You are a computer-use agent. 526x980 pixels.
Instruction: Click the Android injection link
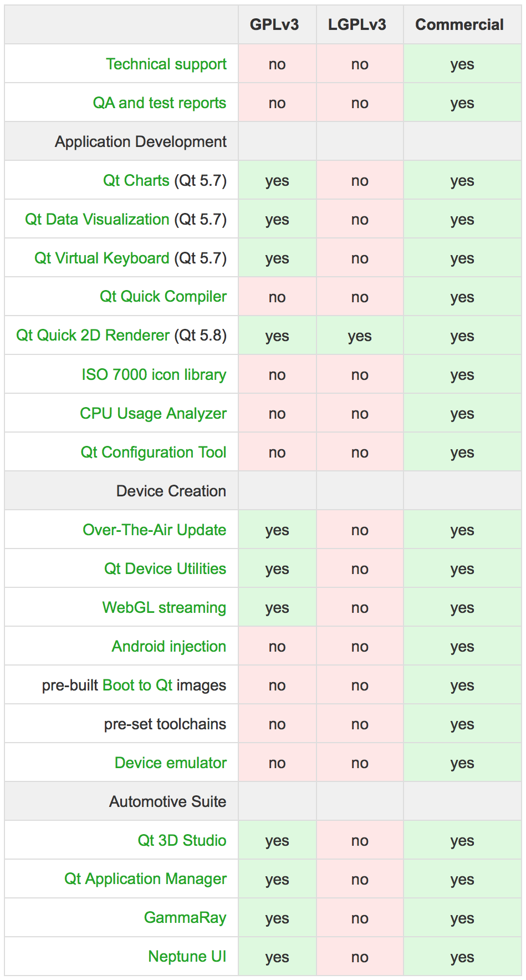(169, 647)
